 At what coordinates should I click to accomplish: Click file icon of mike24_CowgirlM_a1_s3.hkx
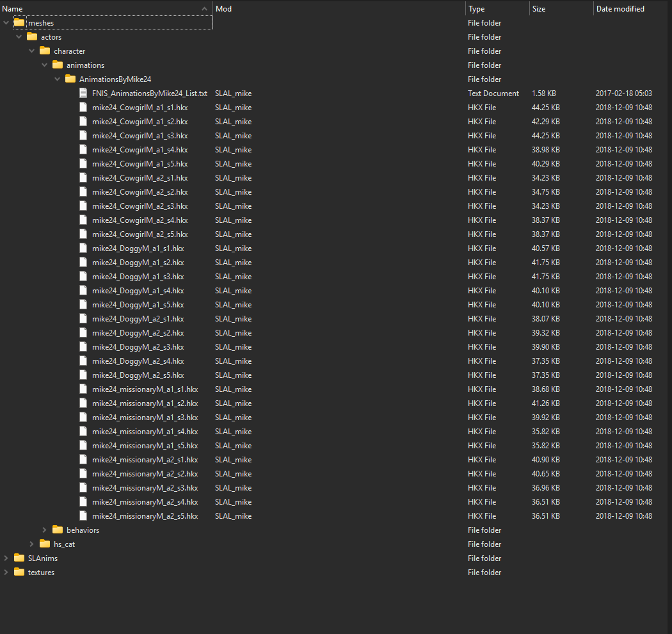[x=83, y=136]
